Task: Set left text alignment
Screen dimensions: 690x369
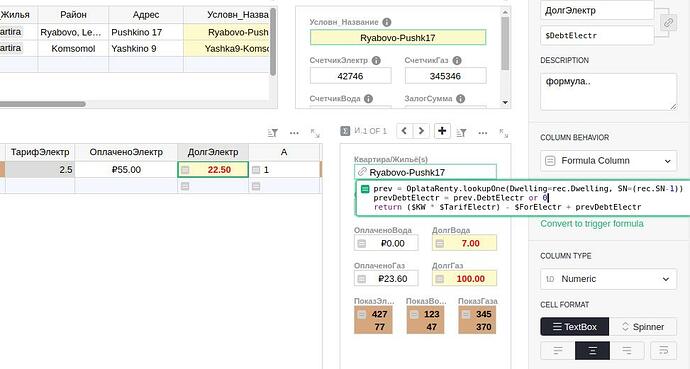Action: pos(558,351)
